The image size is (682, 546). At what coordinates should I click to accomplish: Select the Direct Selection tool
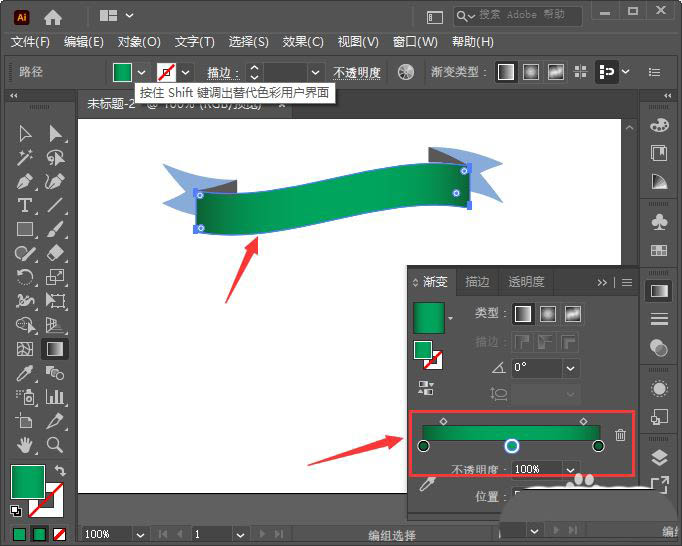(55, 134)
